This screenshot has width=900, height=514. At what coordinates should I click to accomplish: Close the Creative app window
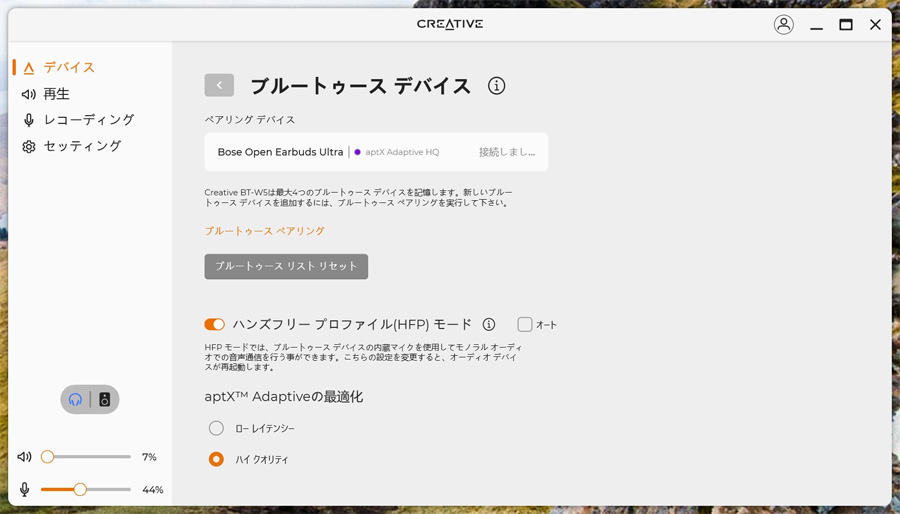875,24
